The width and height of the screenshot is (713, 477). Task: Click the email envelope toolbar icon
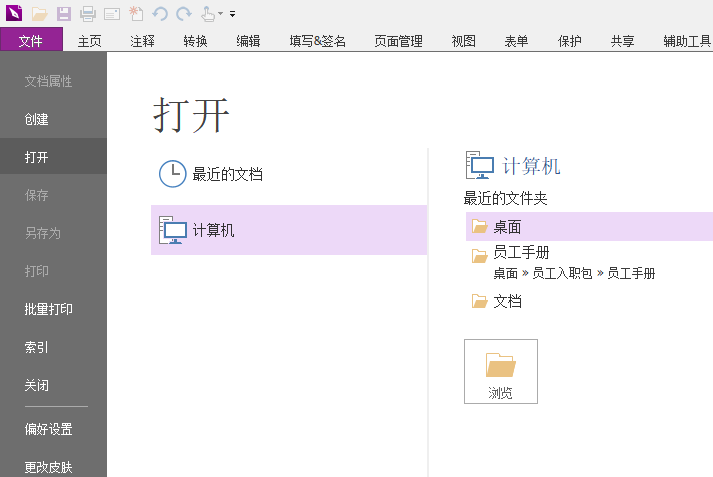tap(112, 15)
